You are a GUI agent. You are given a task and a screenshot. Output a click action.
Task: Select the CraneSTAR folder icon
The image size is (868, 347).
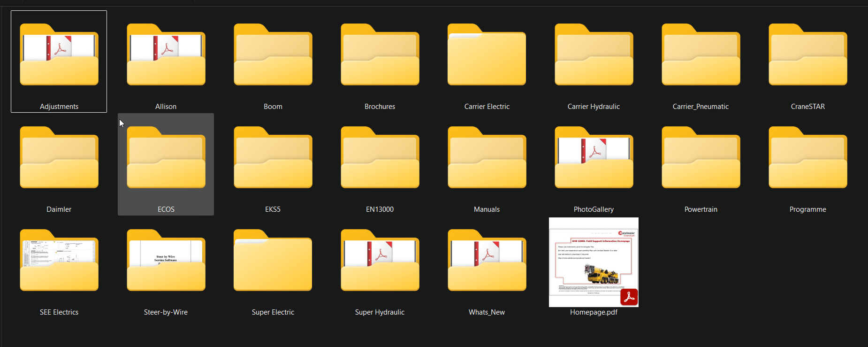[808, 54]
